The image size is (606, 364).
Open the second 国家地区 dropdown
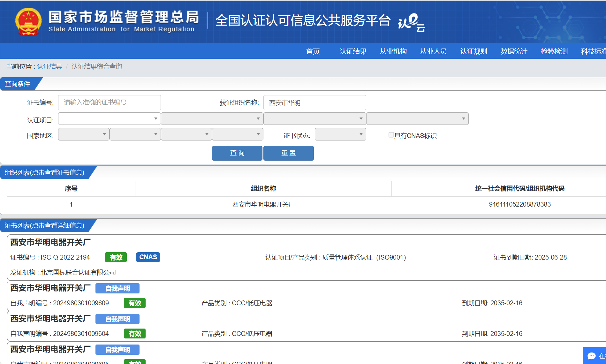coord(135,134)
